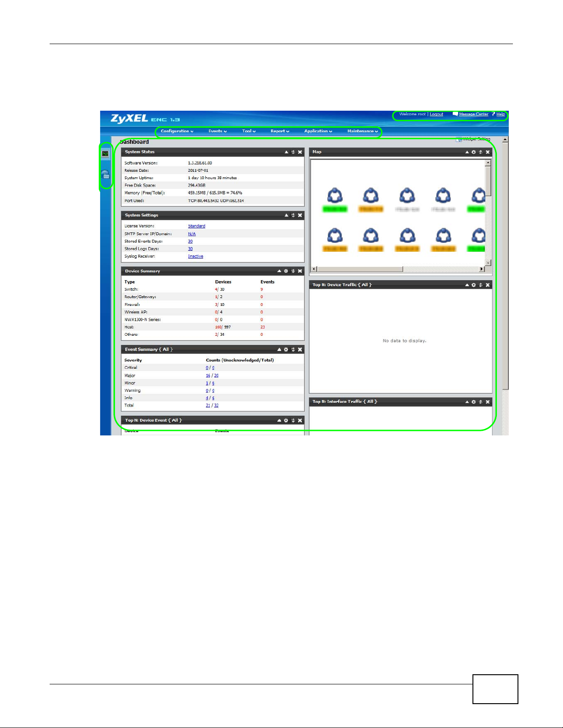Click the Map widget horizontal scrollbar thumb
The width and height of the screenshot is (563, 728).
click(x=360, y=269)
